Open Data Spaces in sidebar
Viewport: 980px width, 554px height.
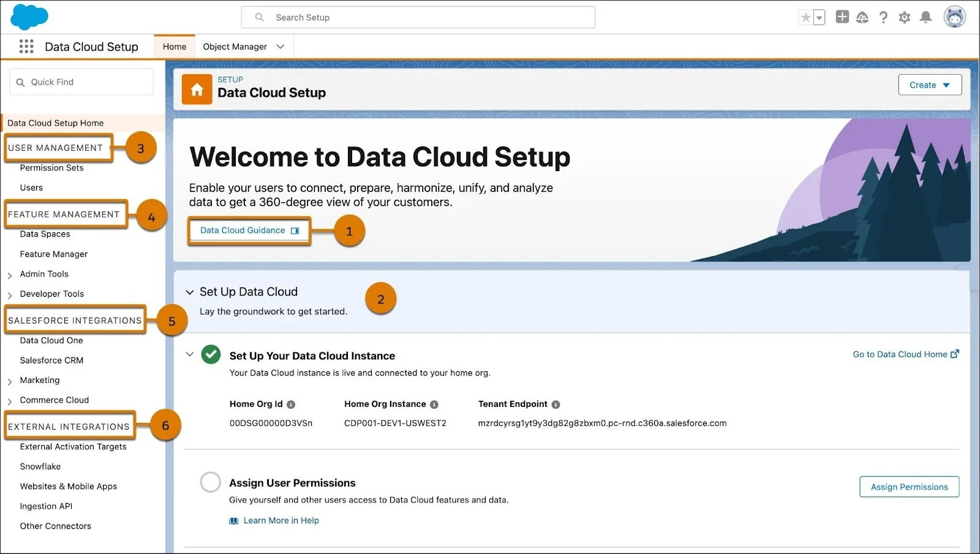coord(45,234)
